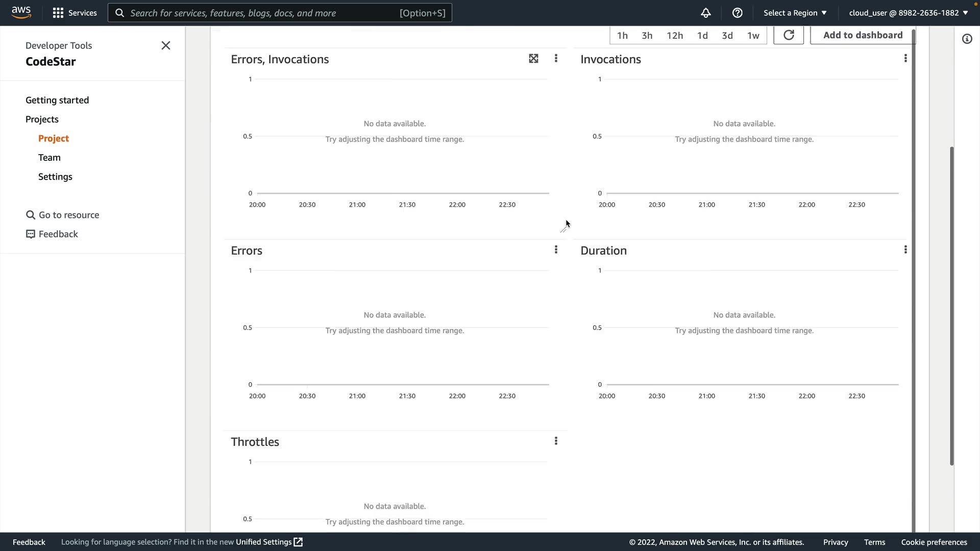Expand the Errors, Invocations widget fullscreen

tap(533, 59)
